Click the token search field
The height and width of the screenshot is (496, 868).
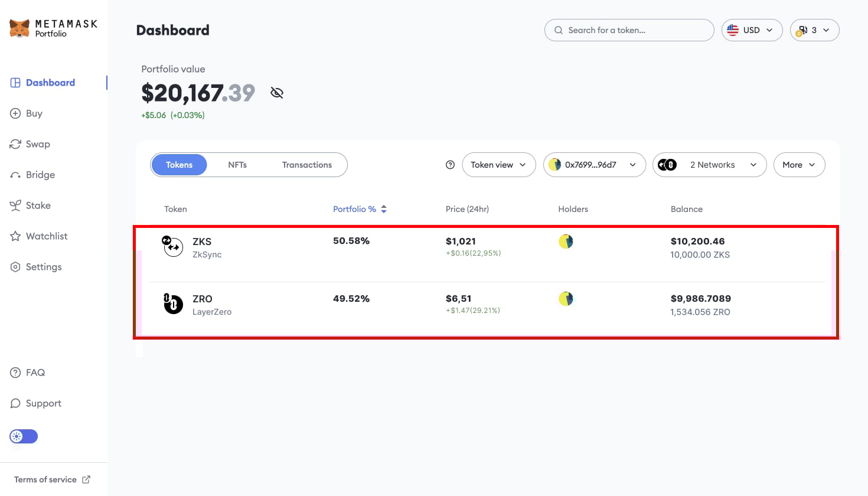coord(629,30)
